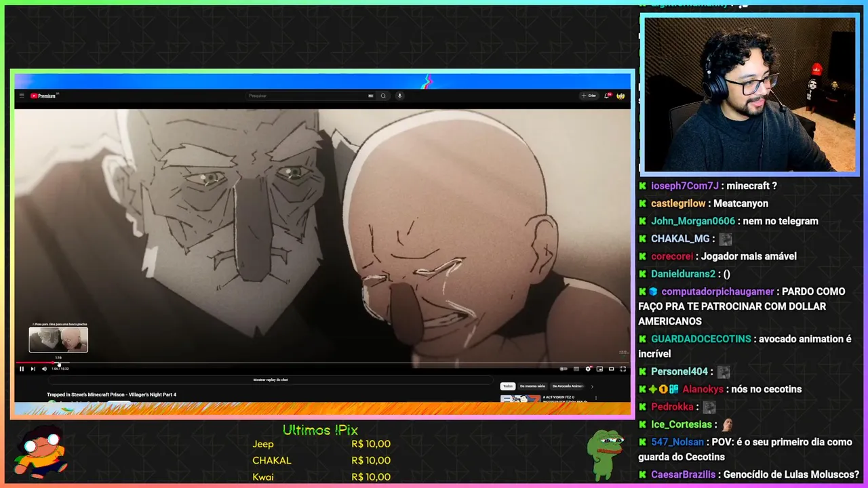Click the Ultimos !Pix heading
The height and width of the screenshot is (488, 868).
320,430
